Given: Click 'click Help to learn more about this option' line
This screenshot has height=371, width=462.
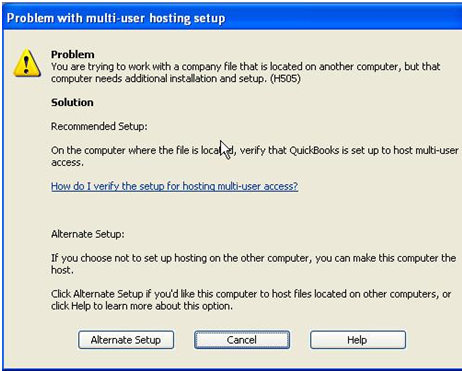Looking at the screenshot, I should point(142,306).
